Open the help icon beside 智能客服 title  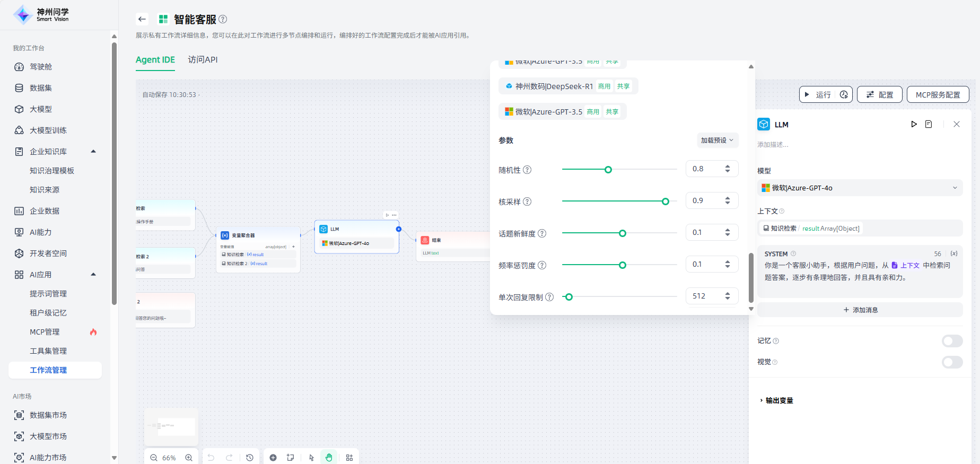coord(223,19)
